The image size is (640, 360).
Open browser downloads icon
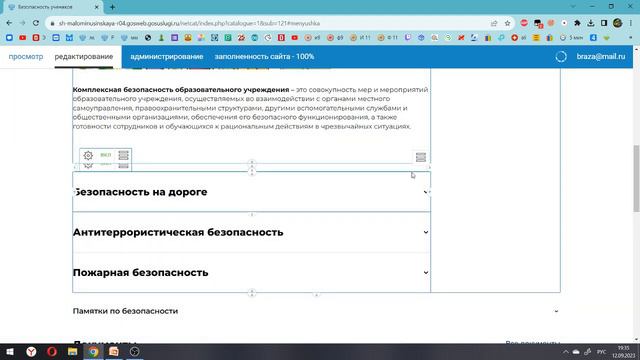(591, 23)
